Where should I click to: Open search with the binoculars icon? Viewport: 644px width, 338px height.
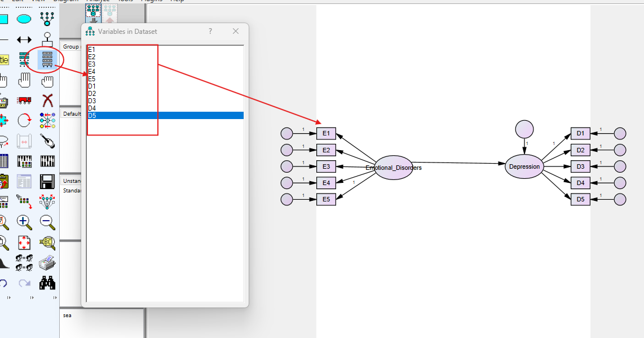point(47,282)
